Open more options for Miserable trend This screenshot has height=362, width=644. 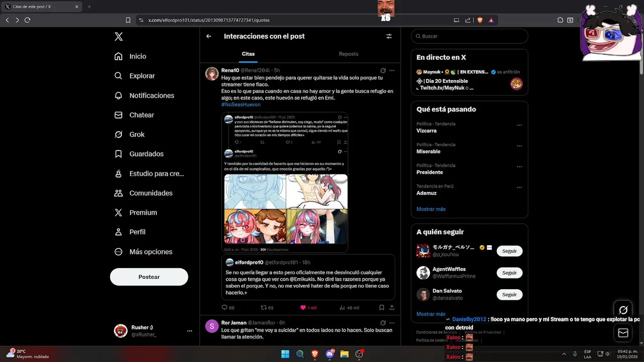(519, 146)
